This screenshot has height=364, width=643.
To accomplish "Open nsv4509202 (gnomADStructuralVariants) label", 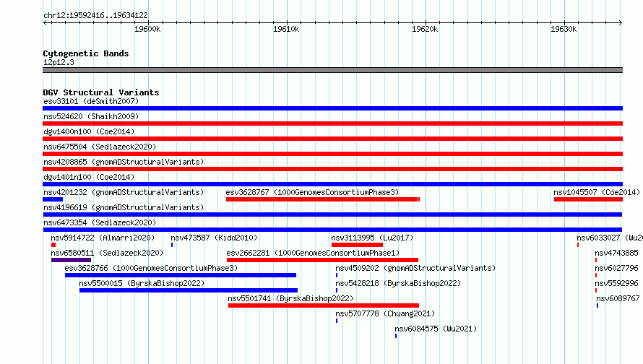I will (415, 268).
